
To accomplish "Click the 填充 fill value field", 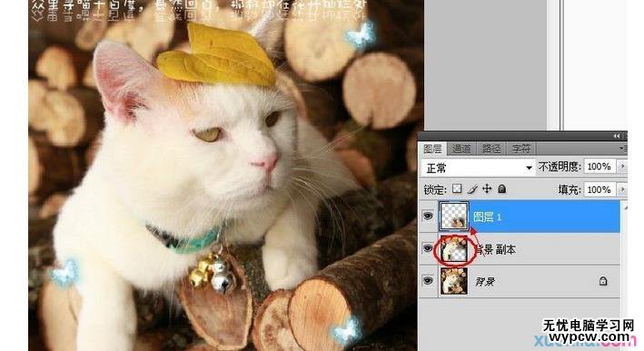I will [599, 189].
